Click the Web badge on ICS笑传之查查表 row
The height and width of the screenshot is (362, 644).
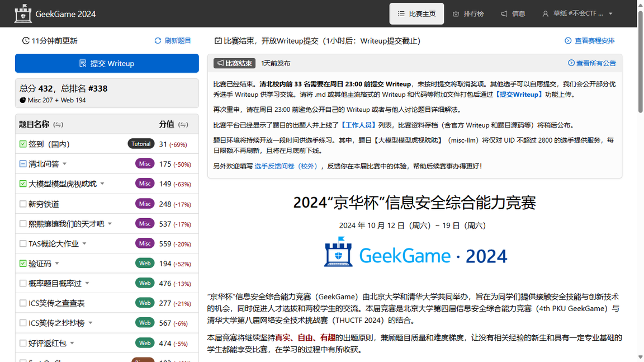pyautogui.click(x=145, y=303)
